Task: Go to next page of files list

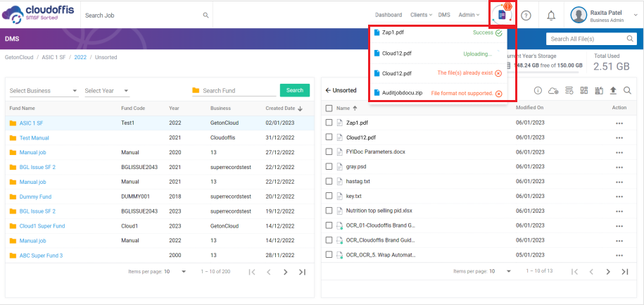Action: [x=608, y=271]
